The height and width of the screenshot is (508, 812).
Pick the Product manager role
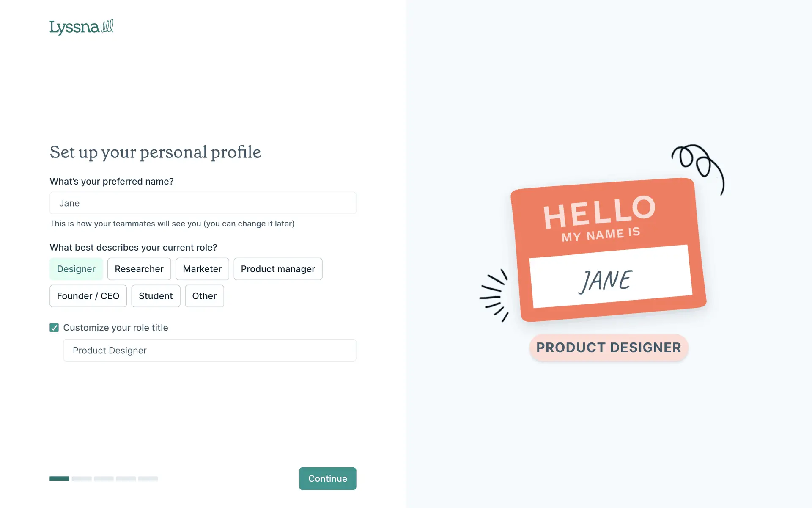278,269
